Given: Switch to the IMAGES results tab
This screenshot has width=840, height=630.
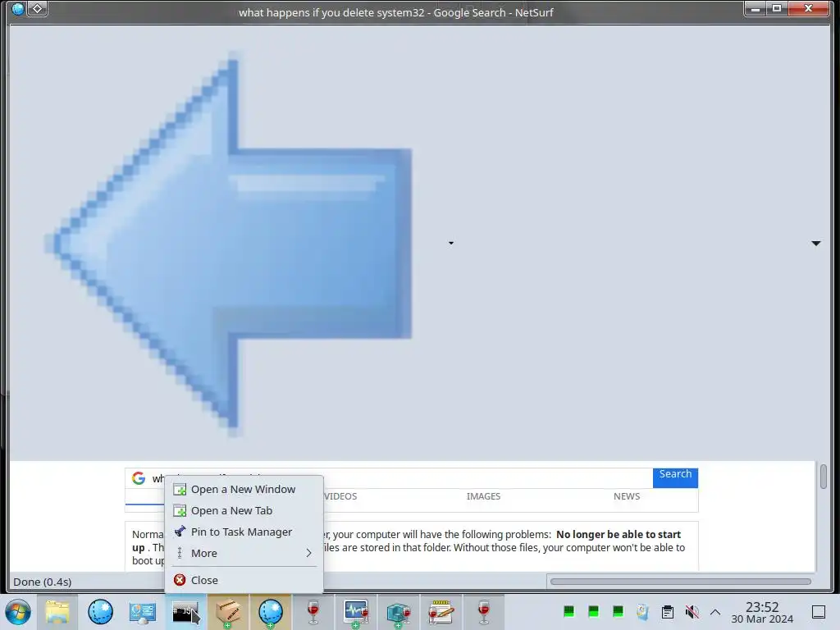Looking at the screenshot, I should (x=483, y=496).
